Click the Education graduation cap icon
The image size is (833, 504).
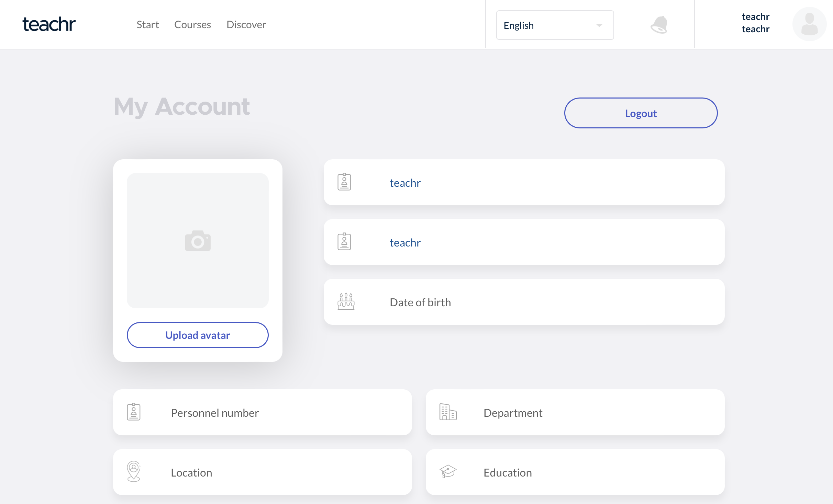point(448,471)
